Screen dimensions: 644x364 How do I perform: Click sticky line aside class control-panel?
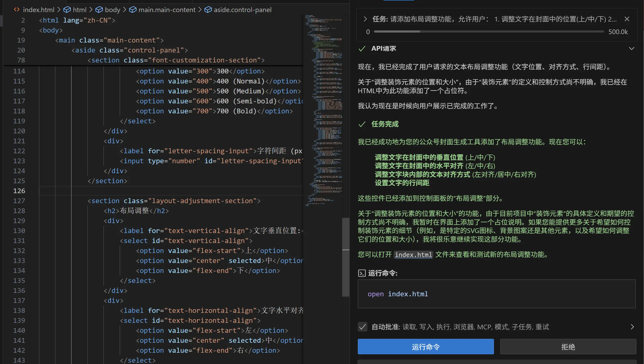[130, 50]
